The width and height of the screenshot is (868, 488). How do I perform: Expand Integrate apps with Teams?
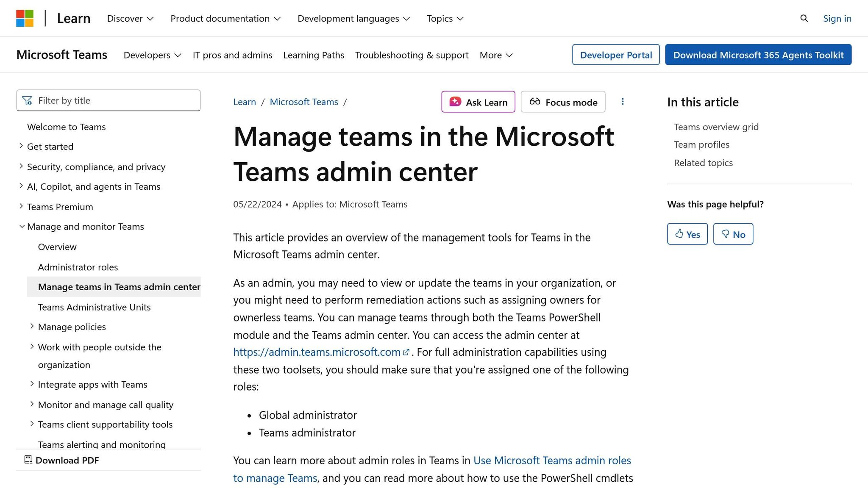32,384
